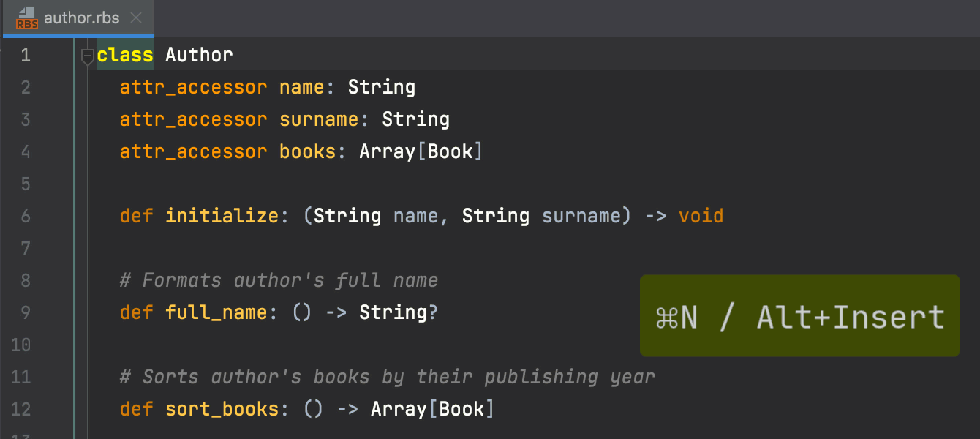The height and width of the screenshot is (439, 980).
Task: Click line number 12 in the gutter
Action: (x=22, y=409)
